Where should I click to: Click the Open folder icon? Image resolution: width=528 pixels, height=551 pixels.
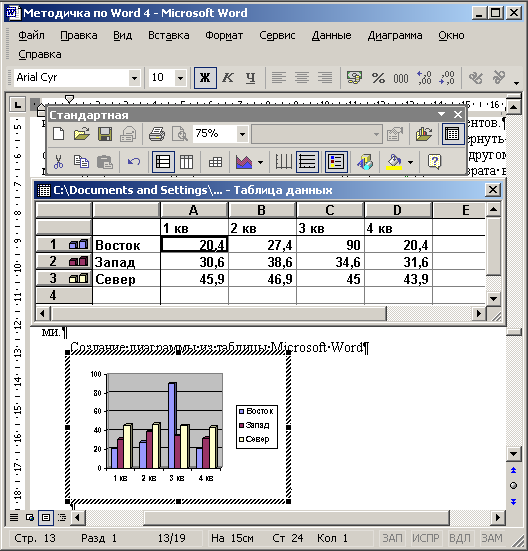(82, 134)
